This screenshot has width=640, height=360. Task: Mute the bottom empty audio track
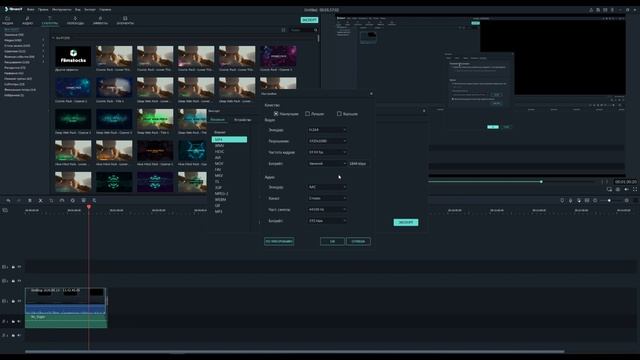pos(19,336)
